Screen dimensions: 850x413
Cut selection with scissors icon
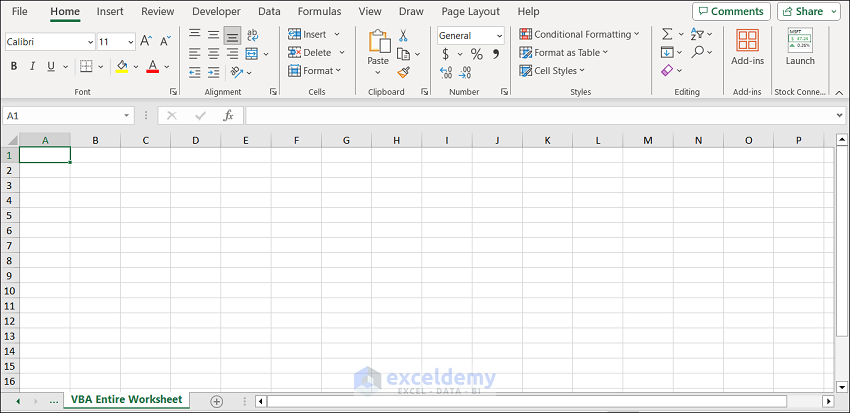pos(403,36)
